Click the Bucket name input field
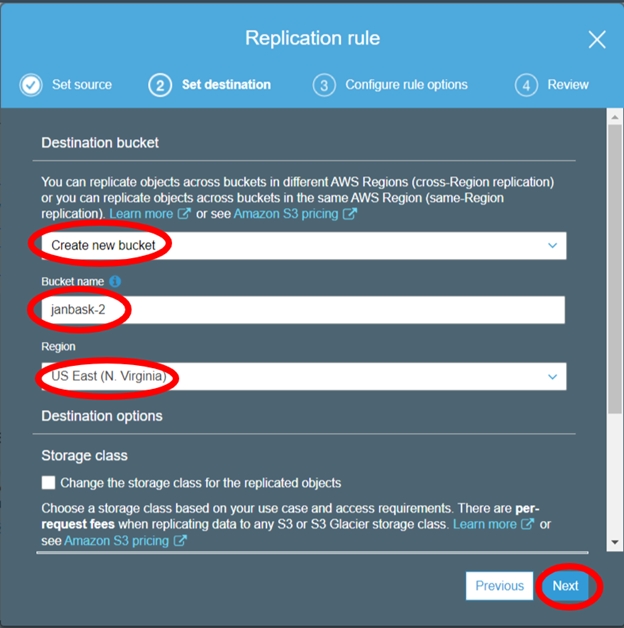Image resolution: width=624 pixels, height=628 pixels. click(x=302, y=310)
